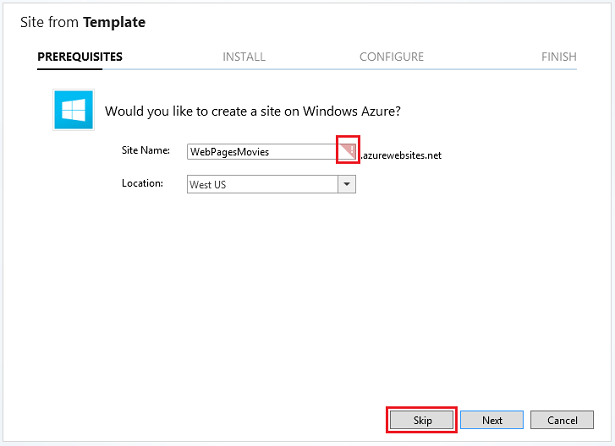This screenshot has height=446, width=615.
Task: Jump to the FINISH step tab
Action: click(x=558, y=57)
